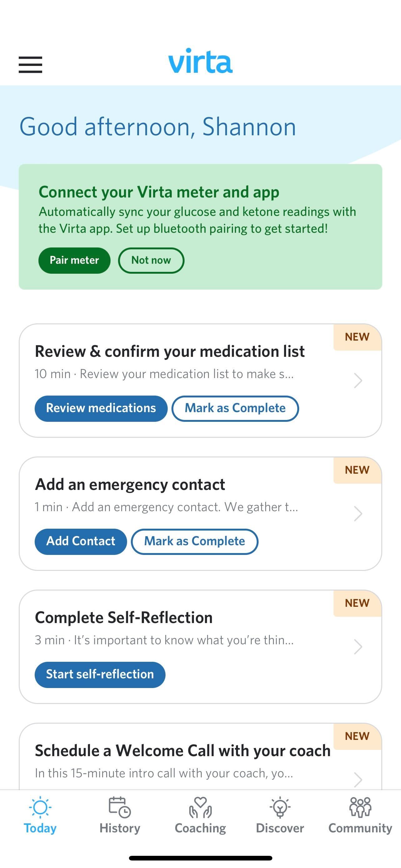The width and height of the screenshot is (401, 868).
Task: Tap the Virta logo
Action: pyautogui.click(x=200, y=61)
